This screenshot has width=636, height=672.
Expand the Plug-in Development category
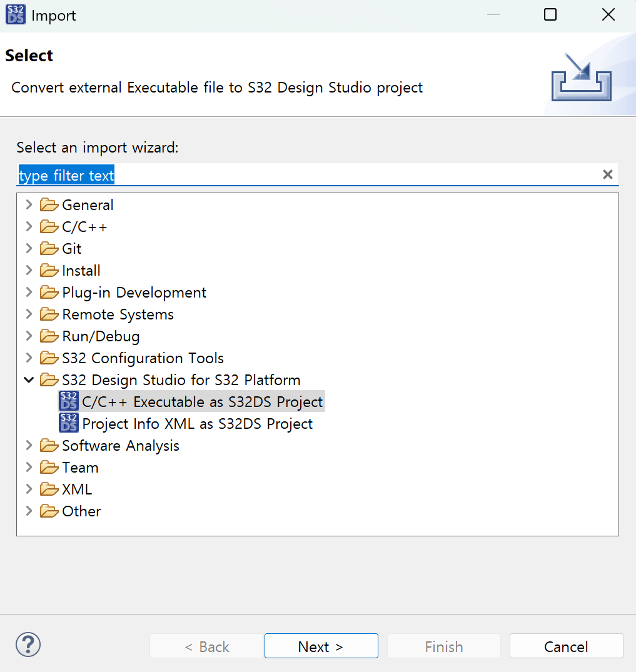click(29, 292)
